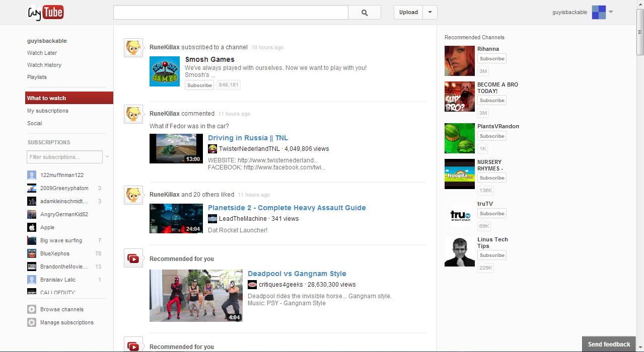Click BlueXephos channel icon
Viewport: 644px width, 352px height.
tap(32, 253)
